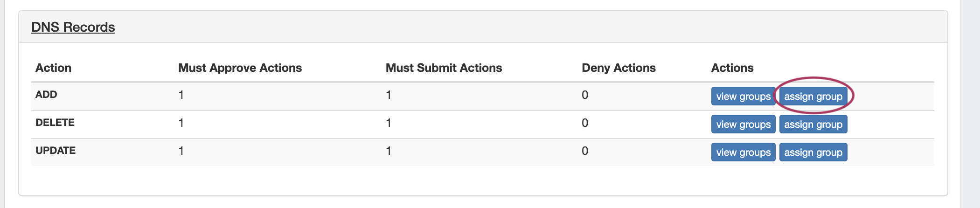This screenshot has width=980, height=208.
Task: Assign a group to the DELETE action
Action: tap(813, 125)
